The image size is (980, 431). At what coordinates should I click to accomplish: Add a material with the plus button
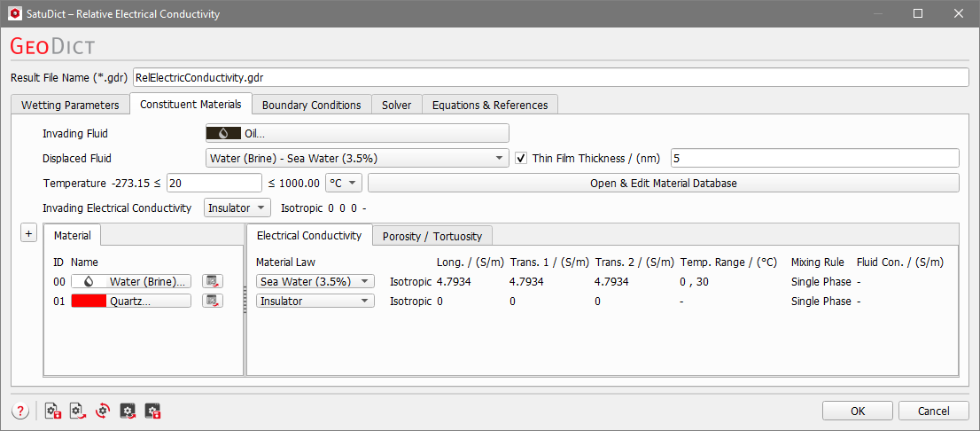[28, 232]
